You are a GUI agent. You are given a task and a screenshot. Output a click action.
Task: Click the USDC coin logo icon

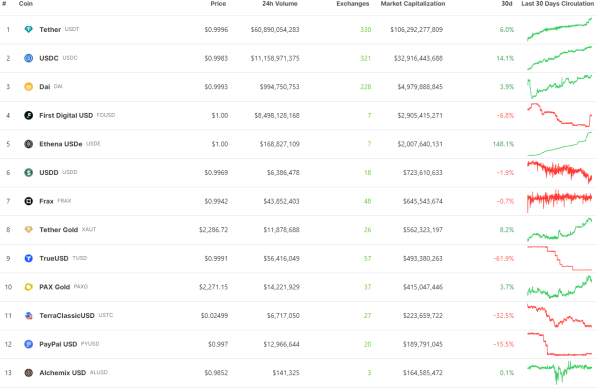point(28,58)
